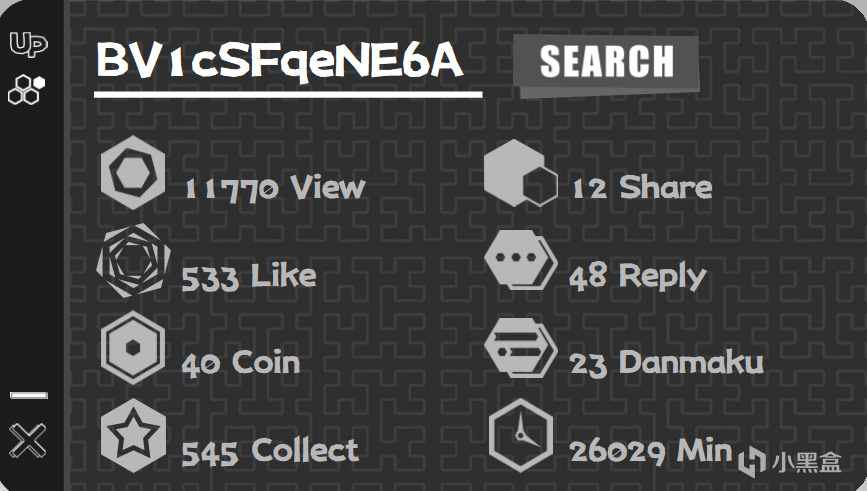
Task: Click the 48 Reply label
Action: point(637,276)
